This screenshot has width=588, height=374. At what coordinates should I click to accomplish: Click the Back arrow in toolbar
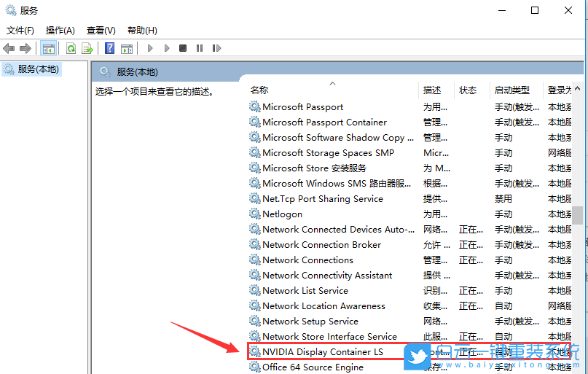point(9,49)
